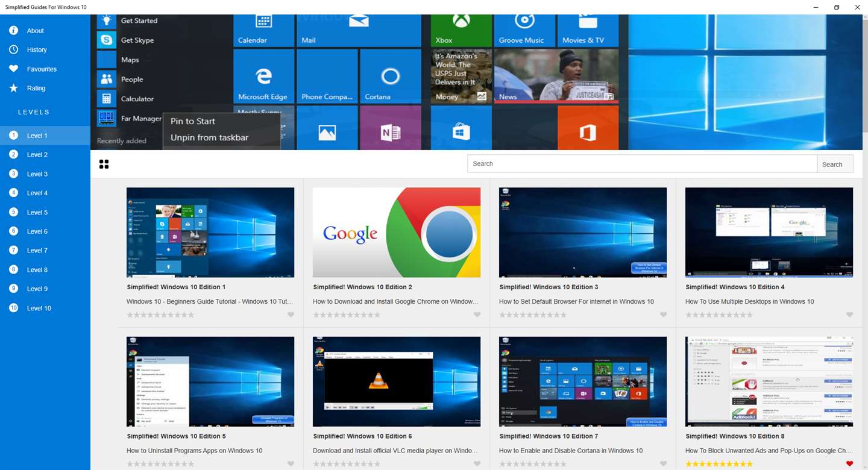Select Level 1 numbered circle icon
Screen dimensions: 868x470
(13, 136)
